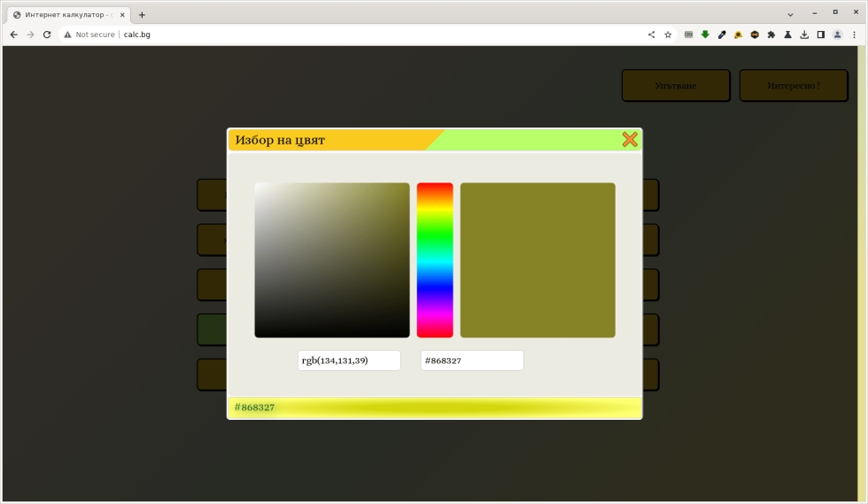Click the rainbow hue slider strip
The width and height of the screenshot is (868, 504).
tap(434, 260)
